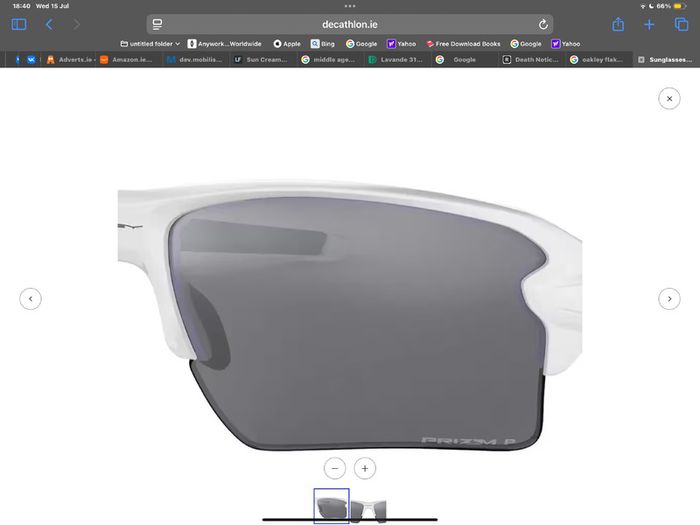Open the Bing bookmark
This screenshot has width=700, height=525.
coord(322,44)
